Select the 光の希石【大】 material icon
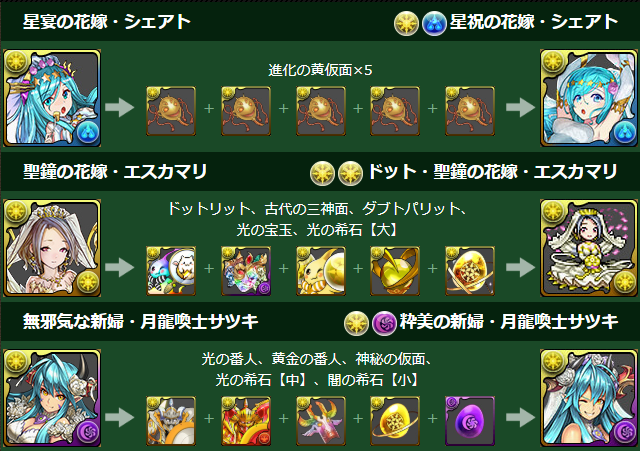The image size is (640, 451). tap(470, 271)
